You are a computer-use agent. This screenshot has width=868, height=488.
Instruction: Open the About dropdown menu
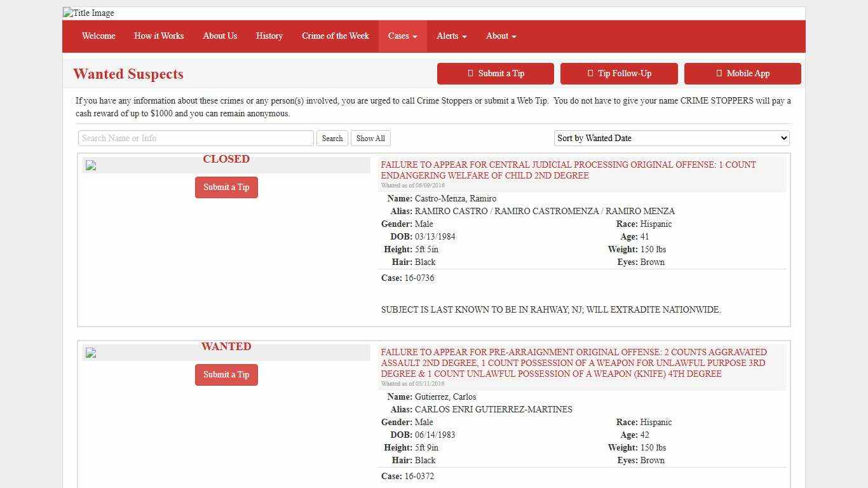click(501, 36)
